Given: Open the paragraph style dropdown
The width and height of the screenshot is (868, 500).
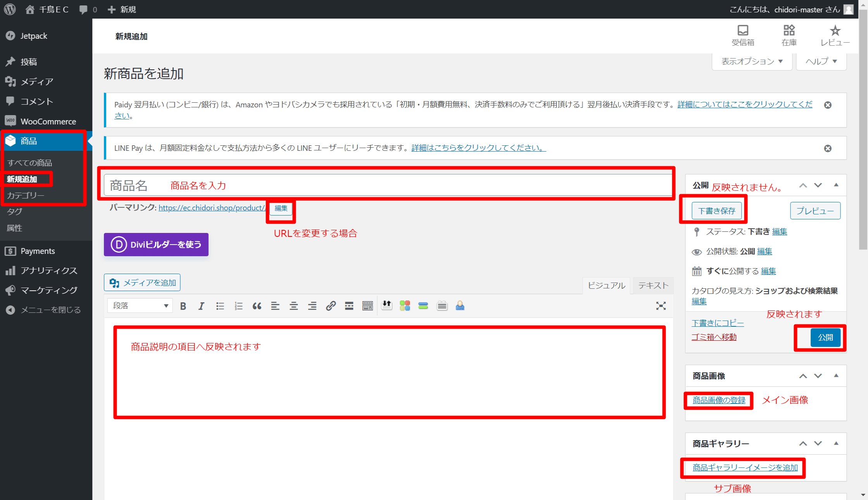Looking at the screenshot, I should pos(140,305).
